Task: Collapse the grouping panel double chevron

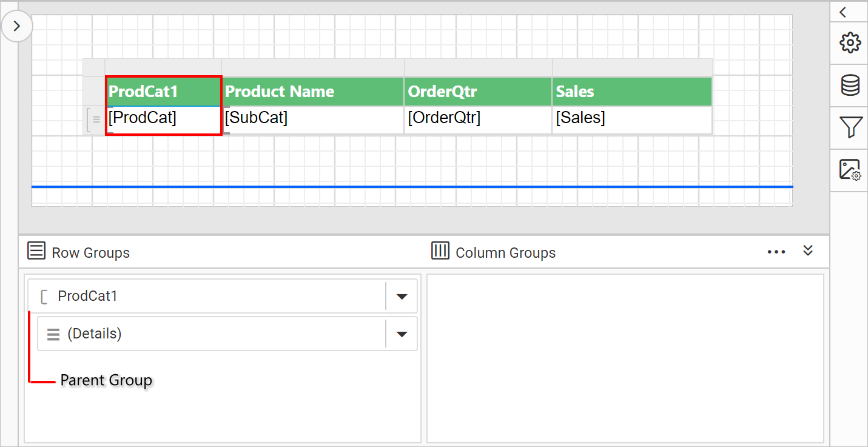Action: (808, 250)
